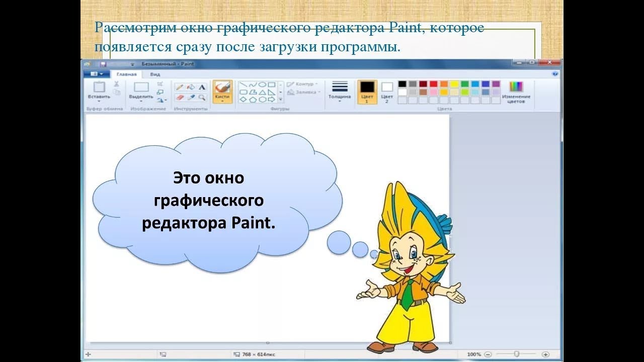Select Цвет 2 background color button
Viewport: 644px width, 362px height.
[387, 92]
